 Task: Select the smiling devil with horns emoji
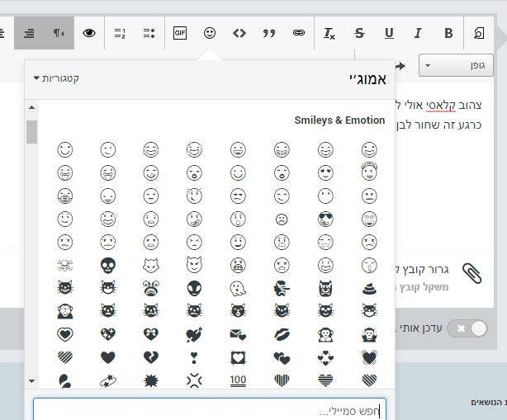[194, 265]
